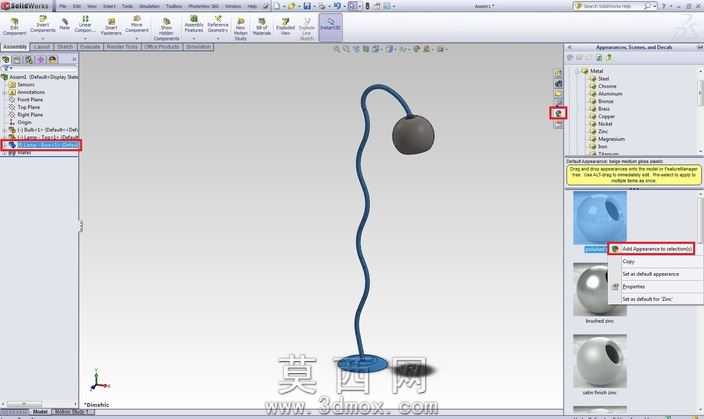Click the Appearances task pane tab icon

coord(558,113)
